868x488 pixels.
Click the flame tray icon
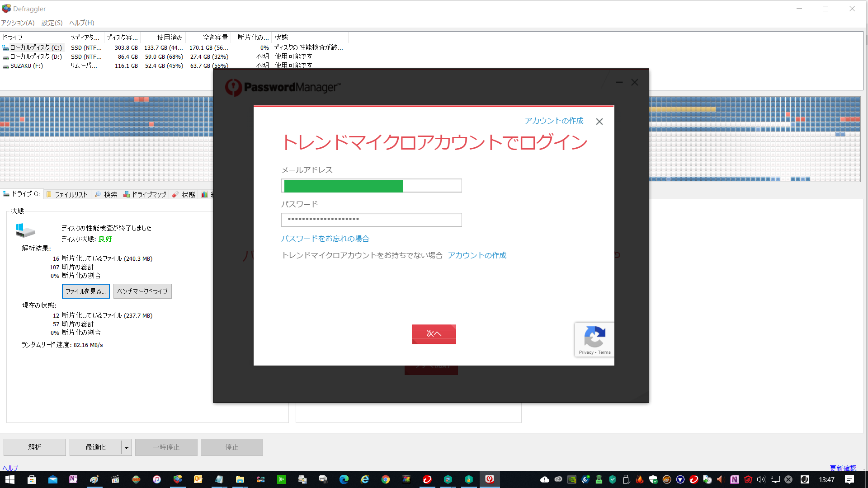click(x=640, y=479)
